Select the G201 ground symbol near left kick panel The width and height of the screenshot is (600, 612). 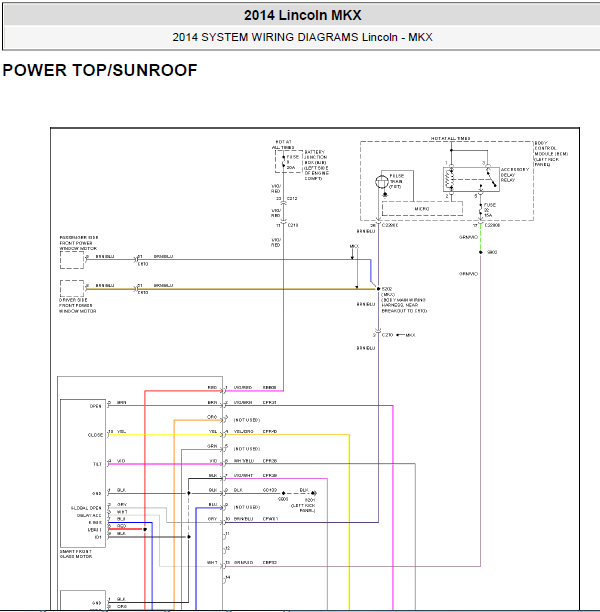tap(313, 493)
